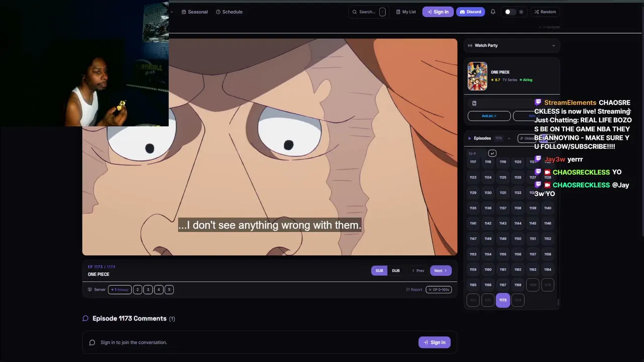
Task: Click the Ep # jump input field
Action: [x=476, y=153]
